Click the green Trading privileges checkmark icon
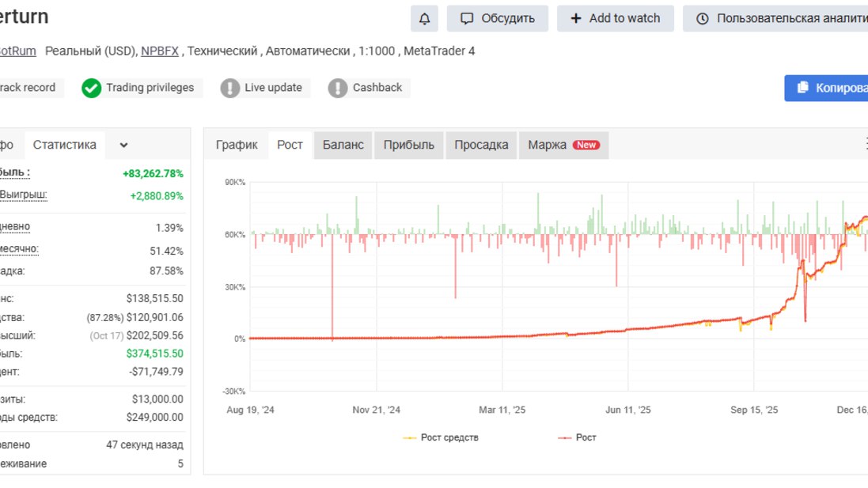 pyautogui.click(x=91, y=88)
